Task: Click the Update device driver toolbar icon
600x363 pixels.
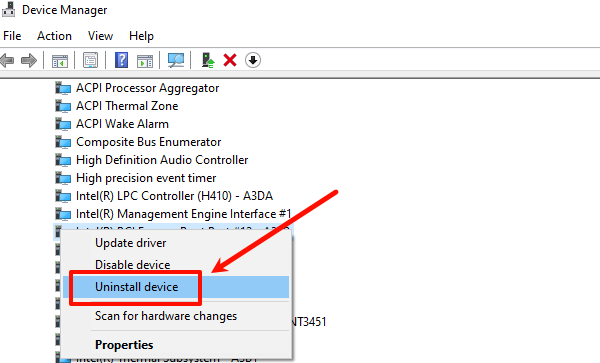Action: pos(208,60)
